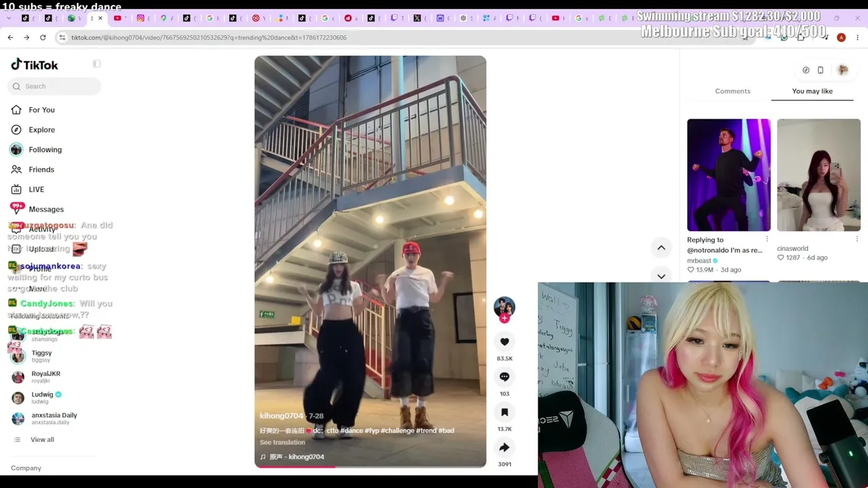Click the TikTok logo in the sidebar
The image size is (868, 488).
(x=35, y=65)
